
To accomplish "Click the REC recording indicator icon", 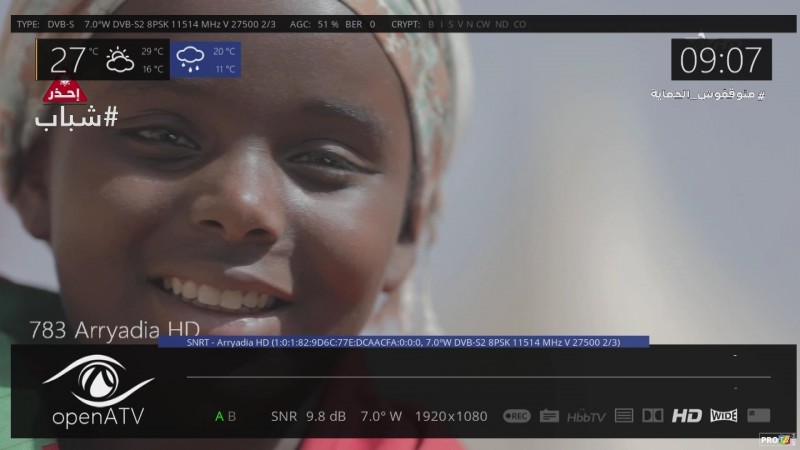I will 516,416.
